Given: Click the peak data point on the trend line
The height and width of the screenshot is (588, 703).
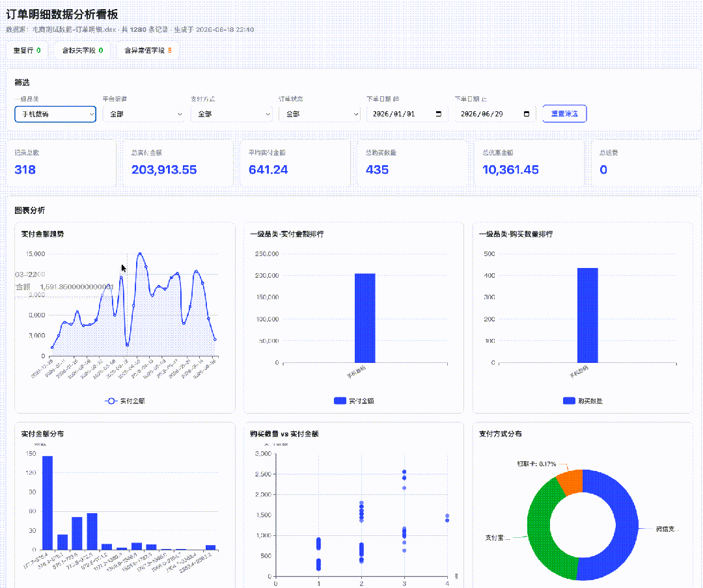Looking at the screenshot, I should pos(140,254).
